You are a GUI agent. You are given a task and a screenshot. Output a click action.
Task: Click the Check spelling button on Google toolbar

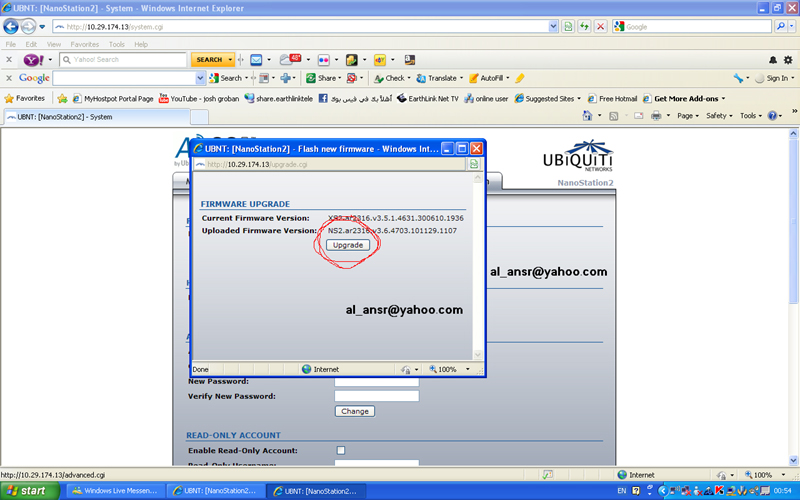[392, 78]
